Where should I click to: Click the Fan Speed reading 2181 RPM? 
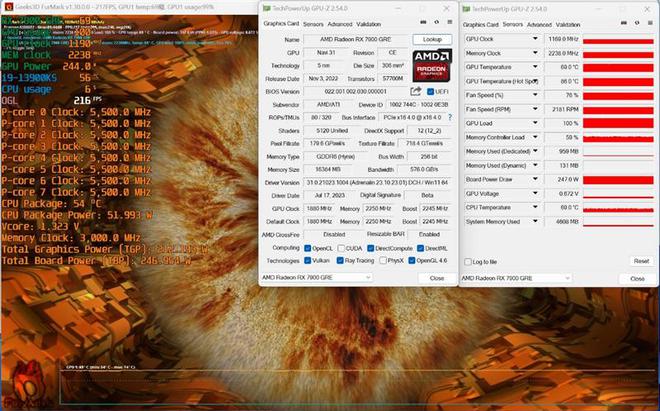click(562, 109)
